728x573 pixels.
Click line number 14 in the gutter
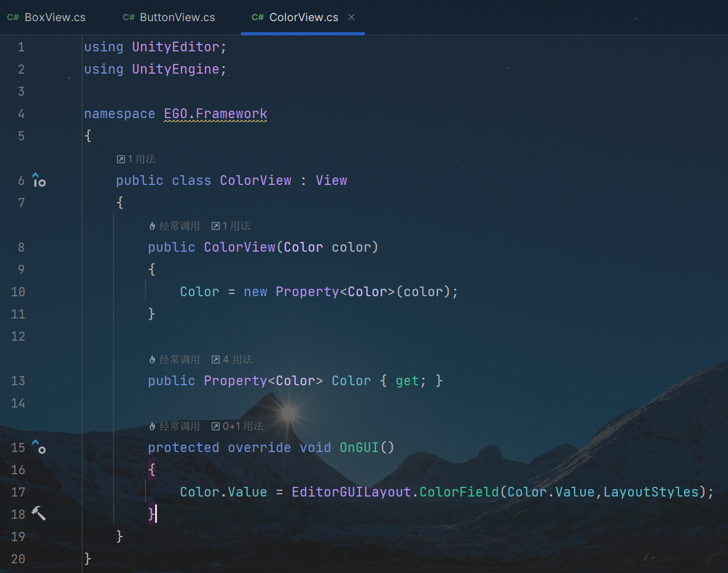point(18,403)
